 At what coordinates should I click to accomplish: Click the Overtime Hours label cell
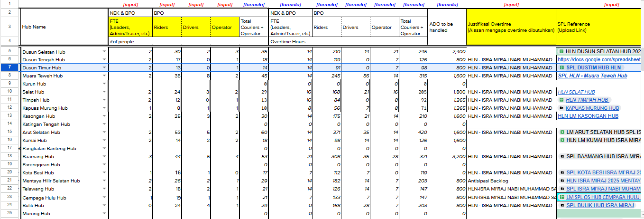pos(348,41)
